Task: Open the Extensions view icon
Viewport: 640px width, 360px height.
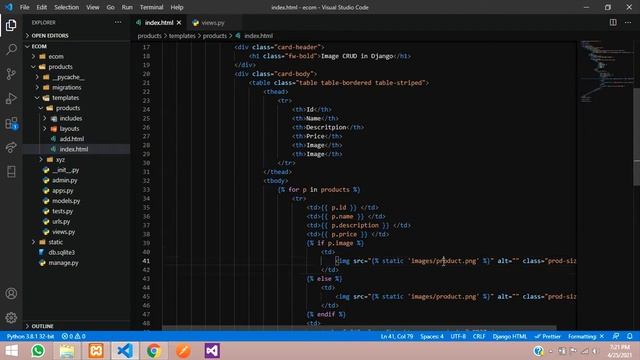Action: tap(11, 123)
